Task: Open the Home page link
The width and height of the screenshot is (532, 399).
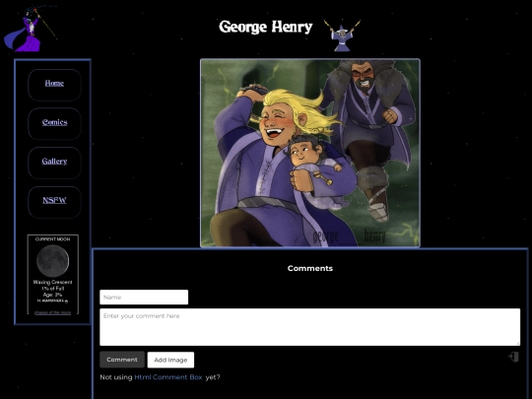Action: (54, 83)
